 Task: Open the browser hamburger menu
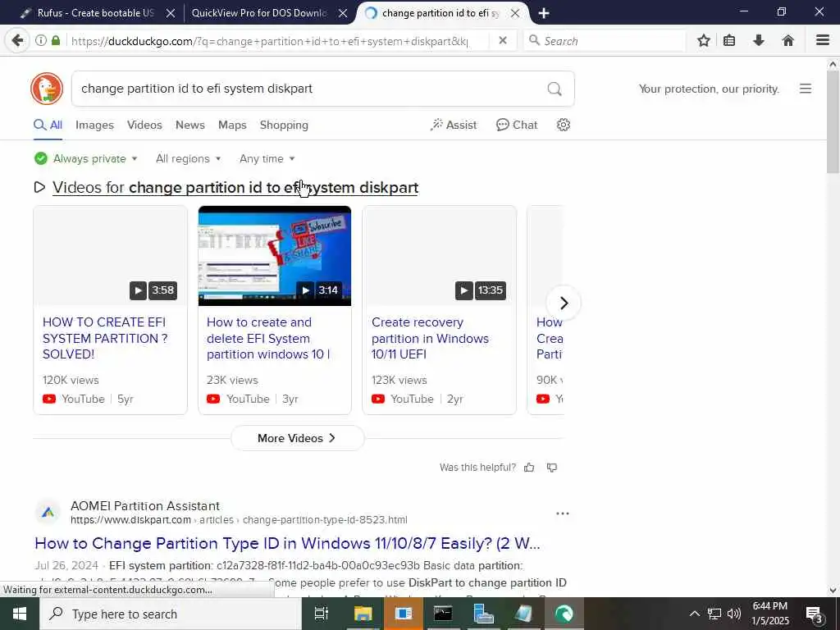pos(823,41)
